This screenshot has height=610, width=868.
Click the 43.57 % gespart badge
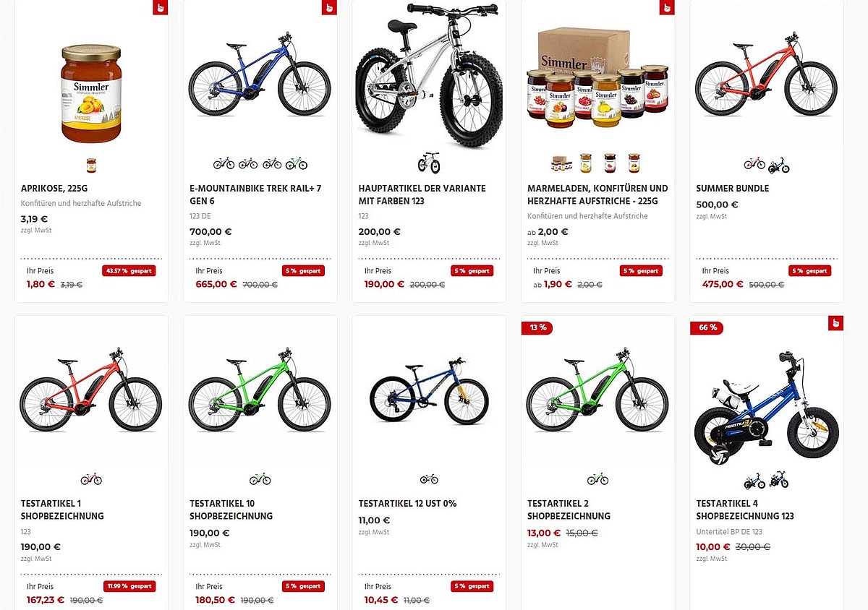[129, 271]
